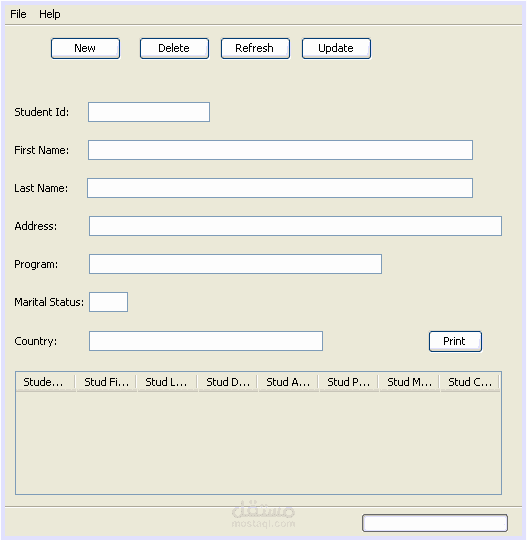Click the "Country:" label
The height and width of the screenshot is (540, 527).
tap(35, 341)
